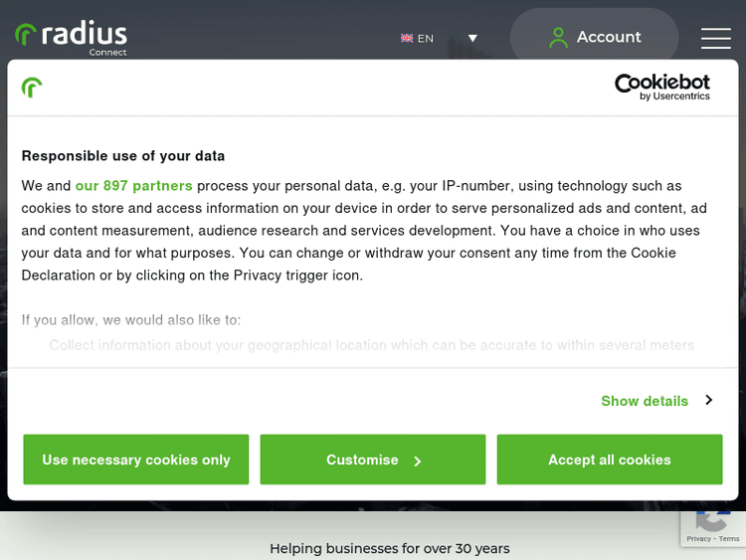
Task: Click the reCAPTCHA badge icon
Action: pyautogui.click(x=713, y=518)
